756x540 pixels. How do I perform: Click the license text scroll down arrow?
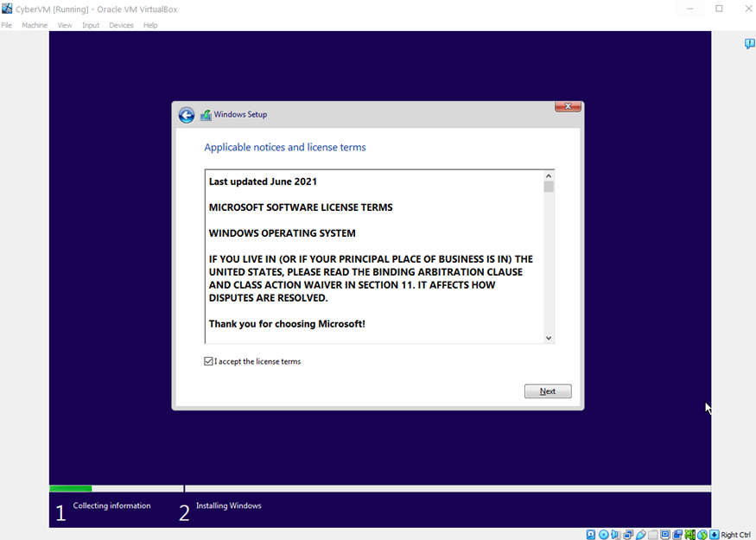click(549, 338)
